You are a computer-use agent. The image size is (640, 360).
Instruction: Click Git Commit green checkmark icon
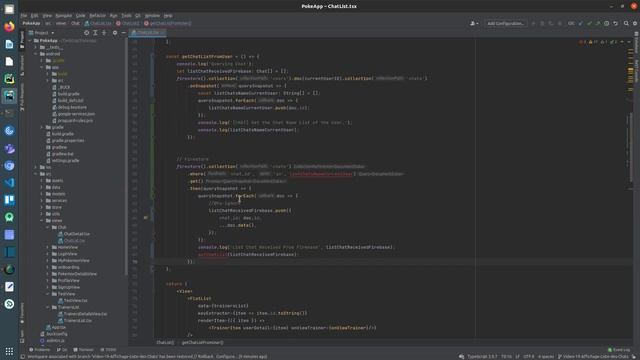click(589, 23)
